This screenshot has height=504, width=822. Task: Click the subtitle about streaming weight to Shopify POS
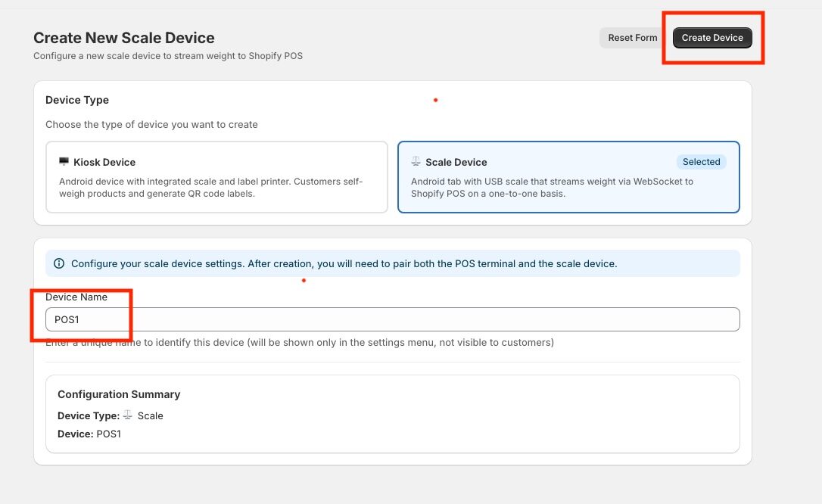coord(168,56)
